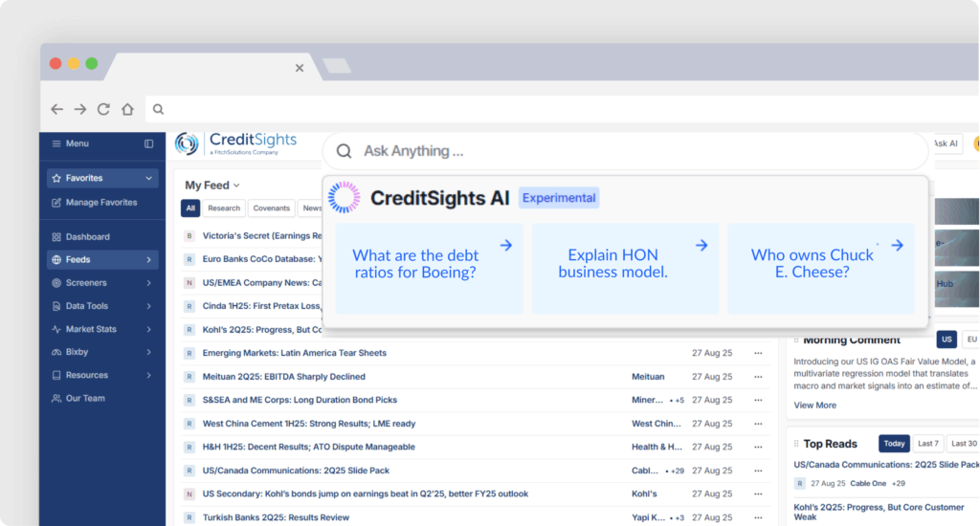The image size is (980, 526).
Task: Click the Bixby icon
Action: (x=56, y=352)
